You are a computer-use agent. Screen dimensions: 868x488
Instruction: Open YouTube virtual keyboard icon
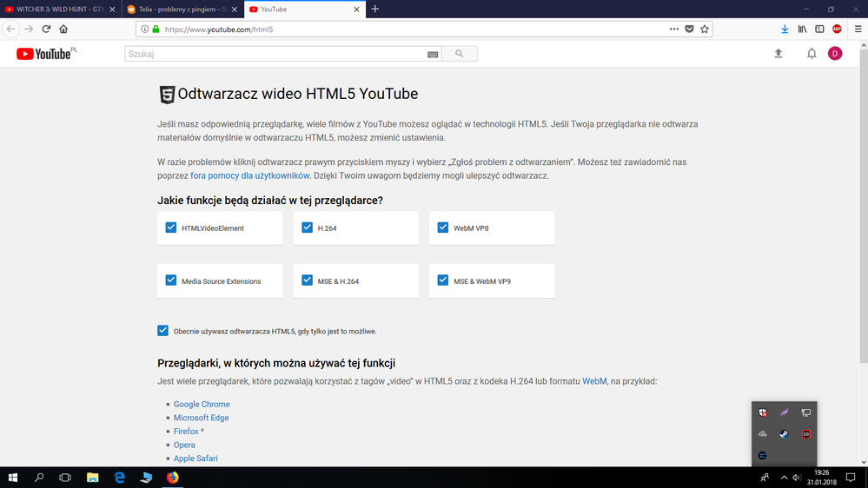point(433,54)
